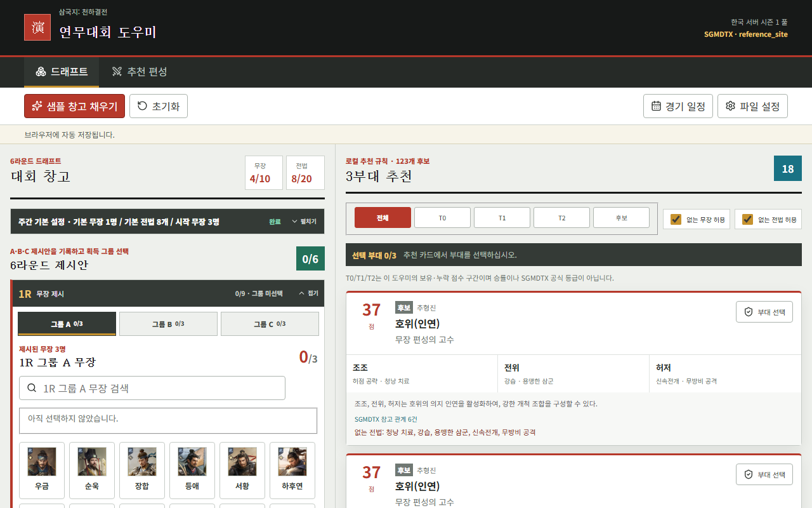Click the magnifier icon in 무장 검색
812x508 pixels.
click(x=32, y=388)
